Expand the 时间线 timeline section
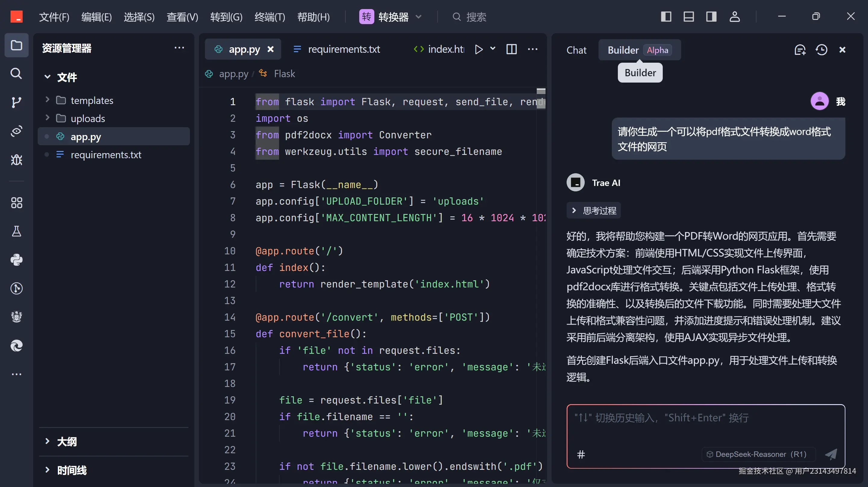The width and height of the screenshot is (868, 487). 114,470
